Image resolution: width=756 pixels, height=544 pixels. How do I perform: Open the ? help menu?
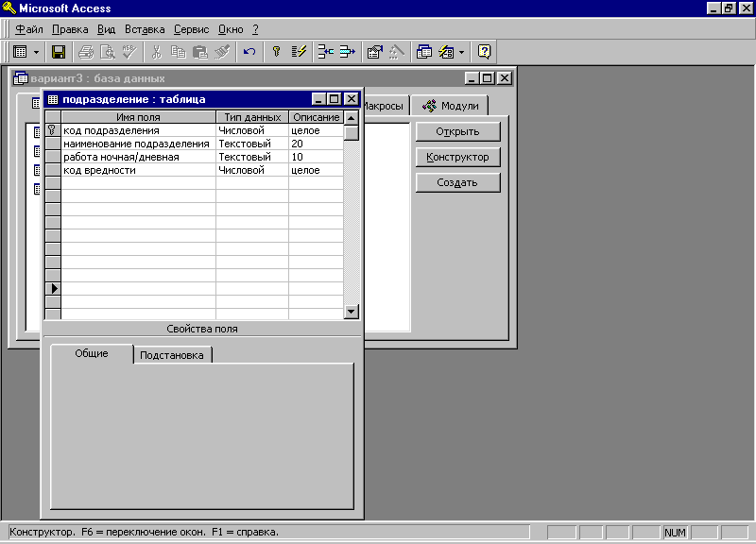pyautogui.click(x=255, y=29)
